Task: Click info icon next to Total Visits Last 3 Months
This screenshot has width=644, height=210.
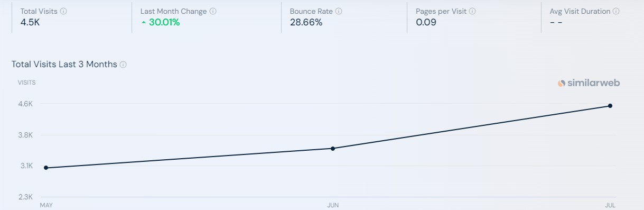Action: (x=123, y=65)
